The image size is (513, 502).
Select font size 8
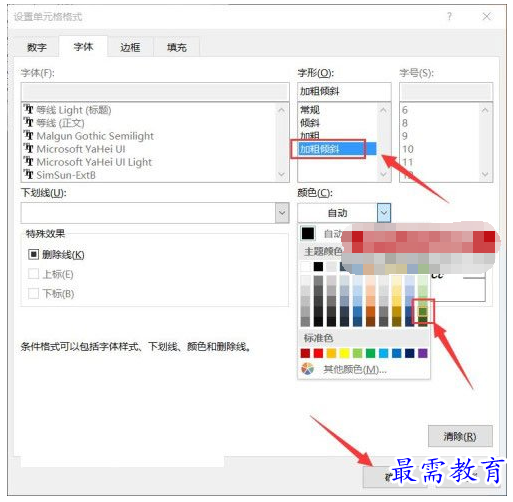point(405,123)
